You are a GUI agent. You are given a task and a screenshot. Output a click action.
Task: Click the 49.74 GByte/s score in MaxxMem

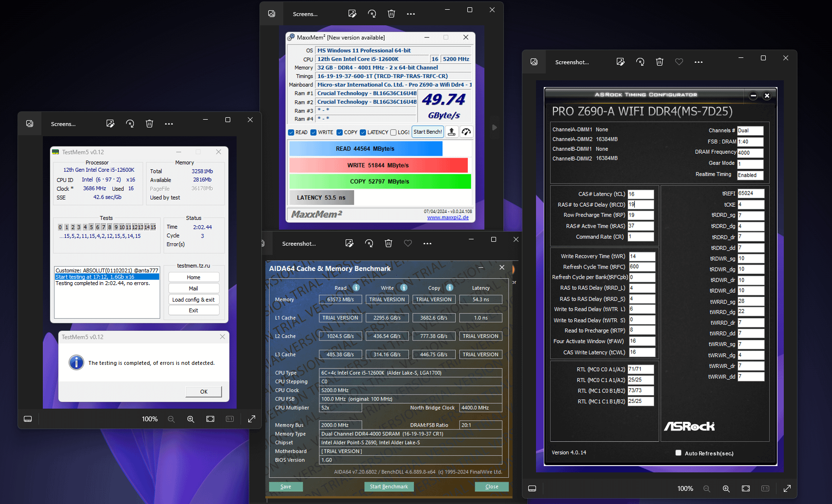(x=444, y=106)
